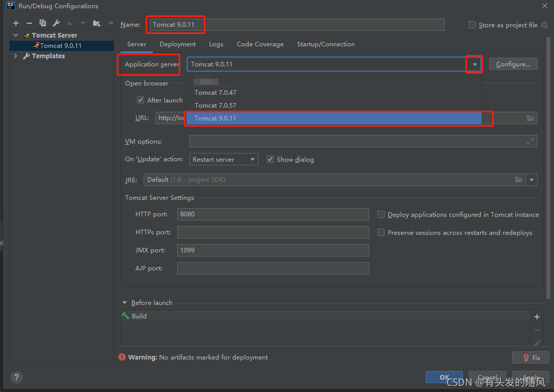Click the Configure... button
Image resolution: width=554 pixels, height=392 pixels.
(x=513, y=64)
